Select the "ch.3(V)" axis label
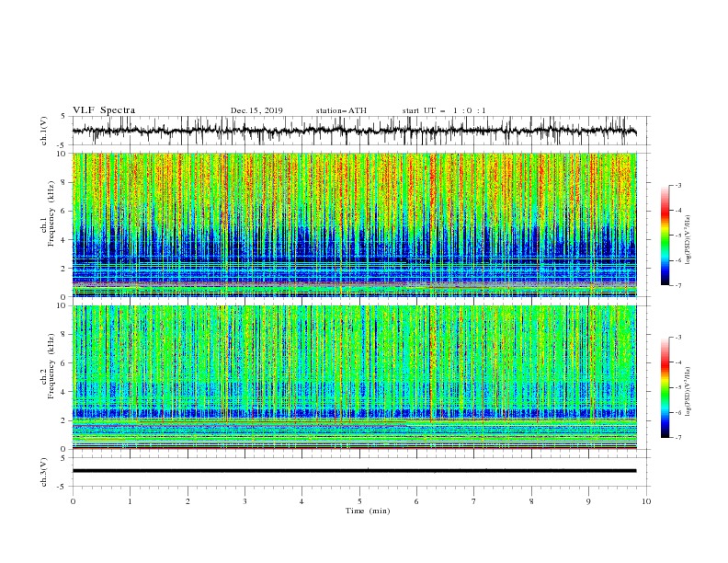728x563 pixels. pos(44,472)
